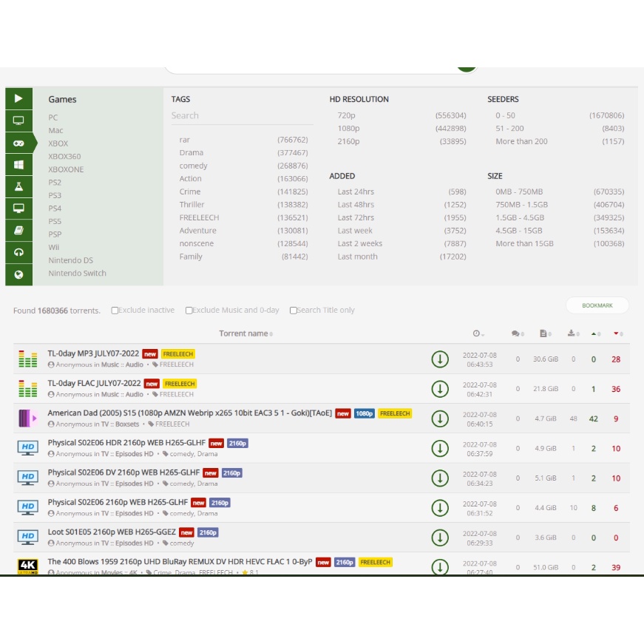The image size is (644, 644).
Task: Check the Search Title only option
Action: coord(294,311)
